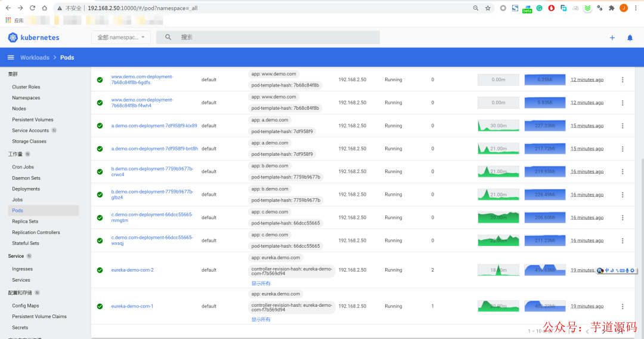
Task: Open pod a.demo.com-deployment-7df958f9-klx89
Action: (x=154, y=126)
